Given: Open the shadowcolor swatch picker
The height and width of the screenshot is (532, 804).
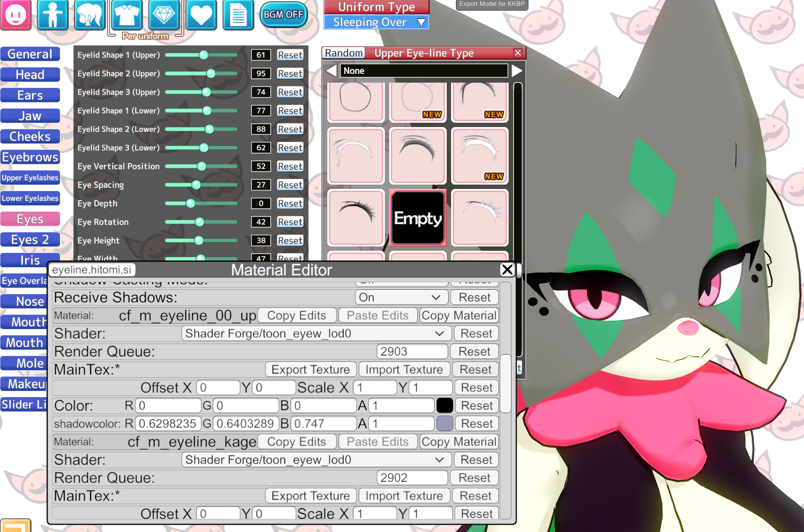Looking at the screenshot, I should pyautogui.click(x=445, y=424).
